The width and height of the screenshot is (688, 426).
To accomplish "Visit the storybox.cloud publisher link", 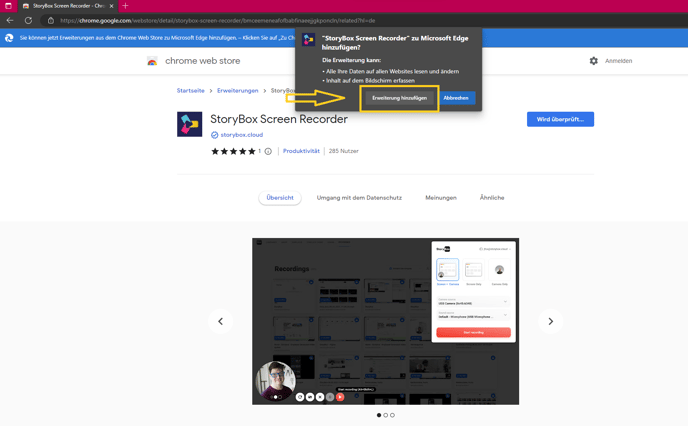I will click(x=241, y=135).
